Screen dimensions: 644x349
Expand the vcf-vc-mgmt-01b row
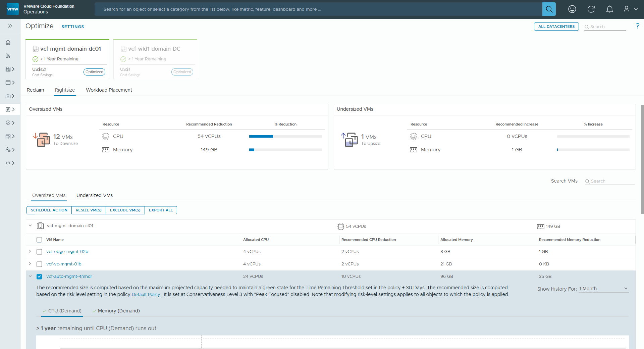pos(30,264)
